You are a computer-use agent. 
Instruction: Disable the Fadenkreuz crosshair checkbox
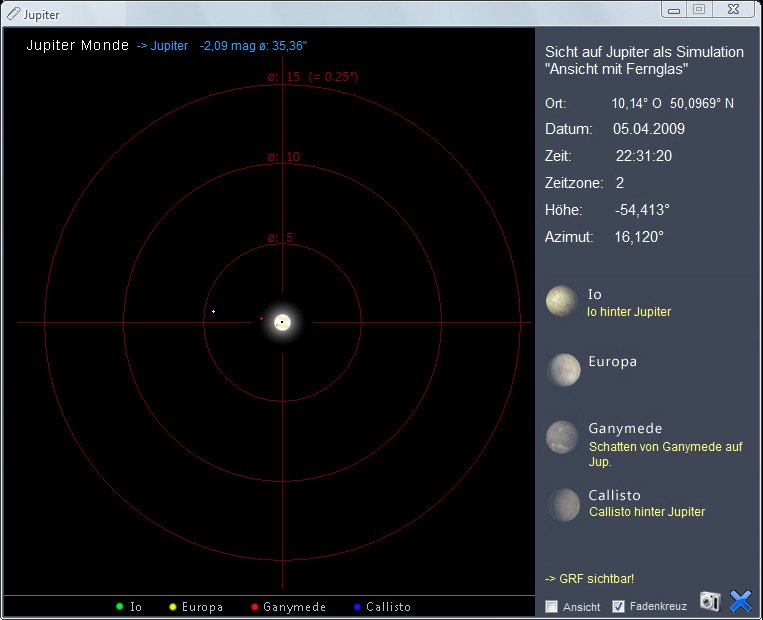(x=618, y=606)
